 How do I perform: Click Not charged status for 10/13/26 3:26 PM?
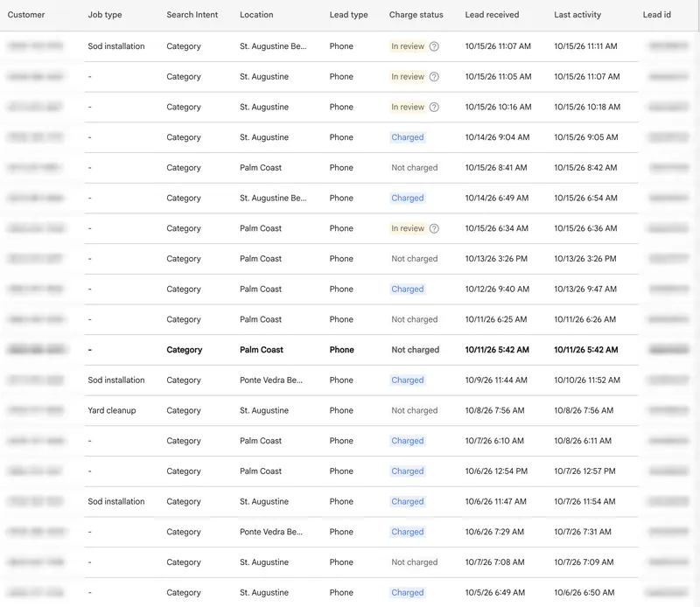(414, 259)
